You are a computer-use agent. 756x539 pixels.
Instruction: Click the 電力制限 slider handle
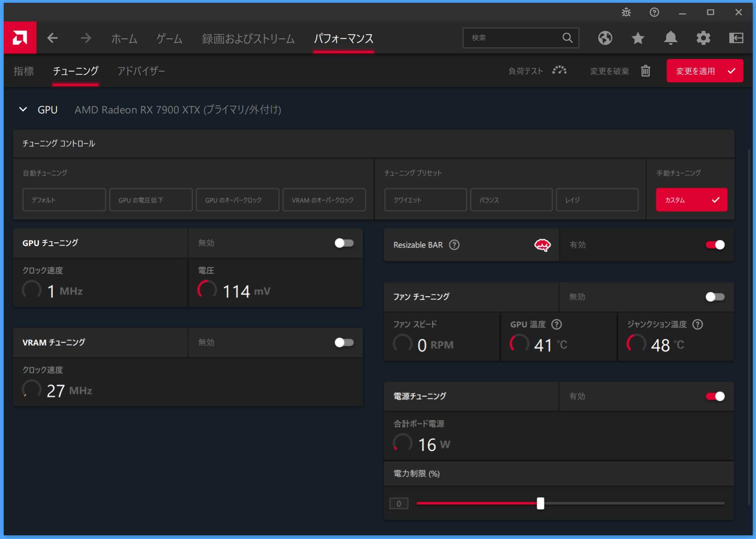tap(540, 503)
